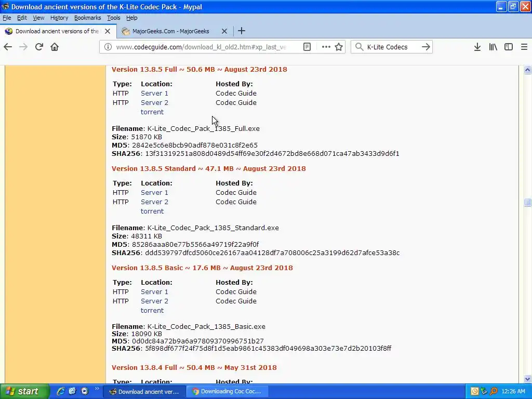Open the downloads panel

[477, 47]
